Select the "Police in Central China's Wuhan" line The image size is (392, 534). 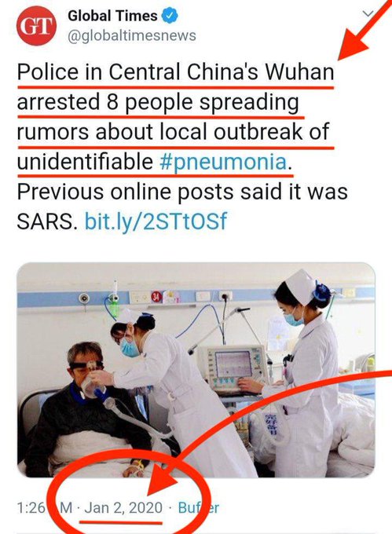click(175, 72)
